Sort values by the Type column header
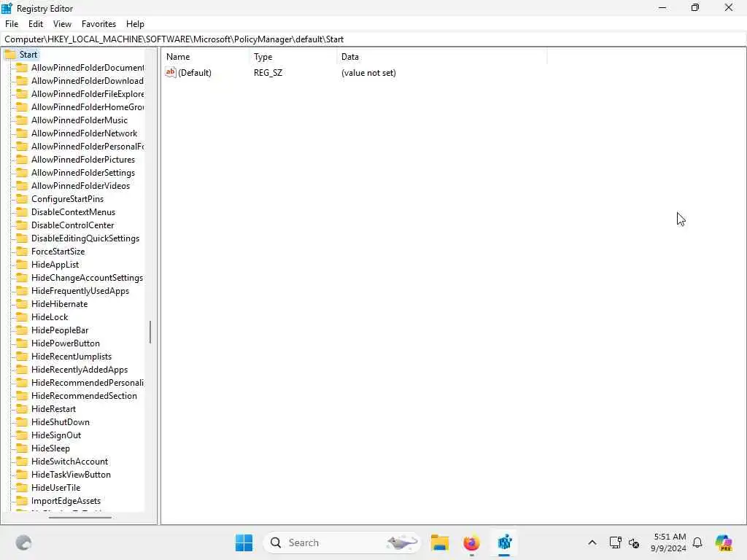Viewport: 747px width, 560px height. click(x=293, y=57)
